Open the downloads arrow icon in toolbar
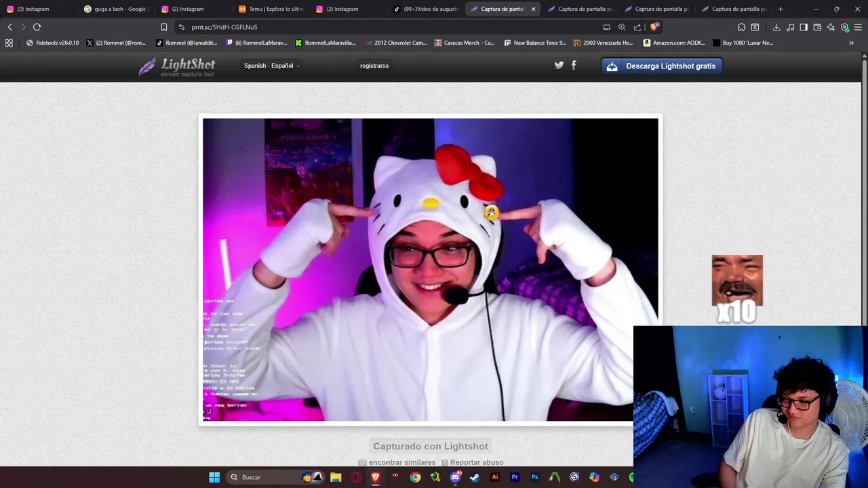This screenshot has height=488, width=868. (x=776, y=27)
